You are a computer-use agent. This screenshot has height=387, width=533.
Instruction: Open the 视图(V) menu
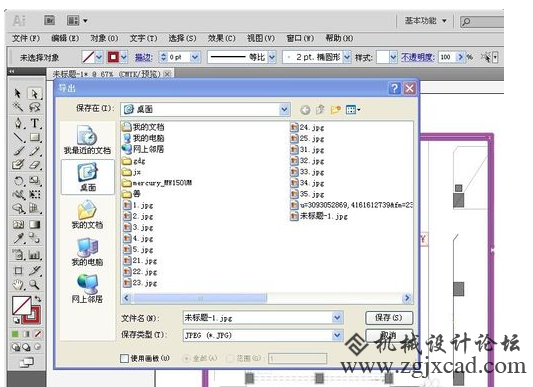[261, 38]
